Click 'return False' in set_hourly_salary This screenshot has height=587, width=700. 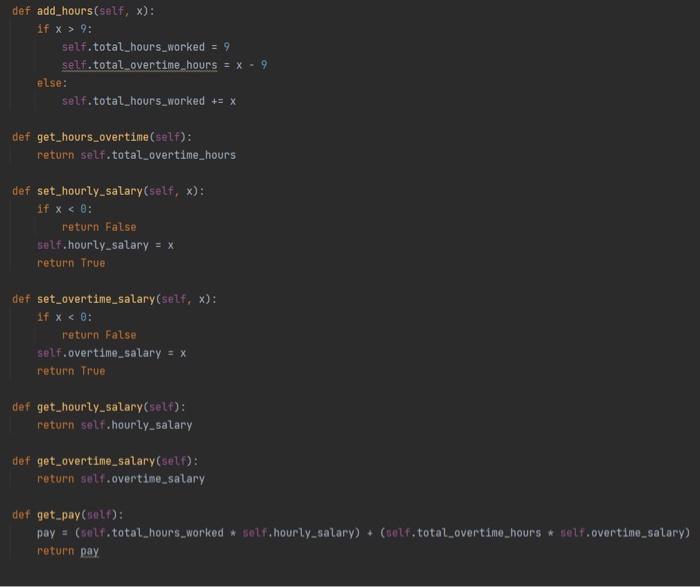click(x=99, y=227)
